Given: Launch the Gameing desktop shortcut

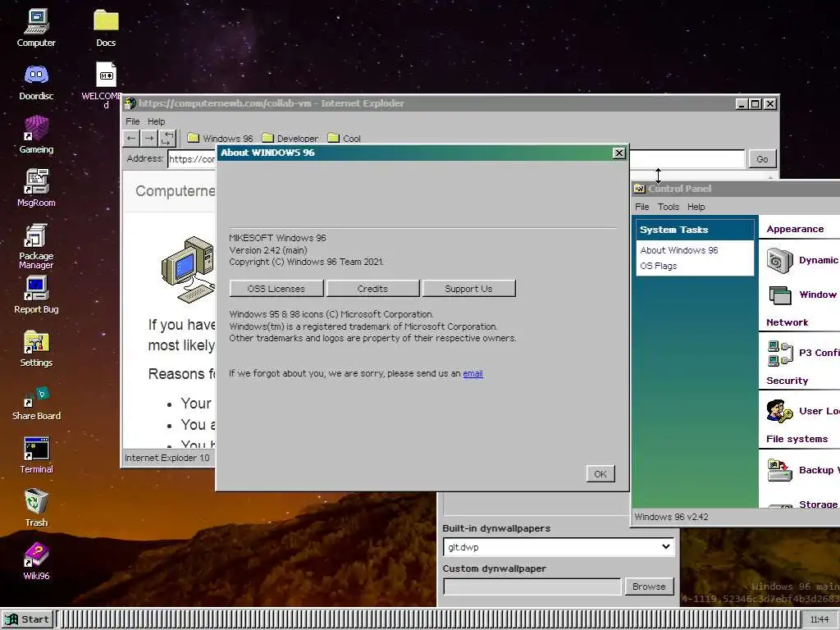Looking at the screenshot, I should tap(36, 135).
